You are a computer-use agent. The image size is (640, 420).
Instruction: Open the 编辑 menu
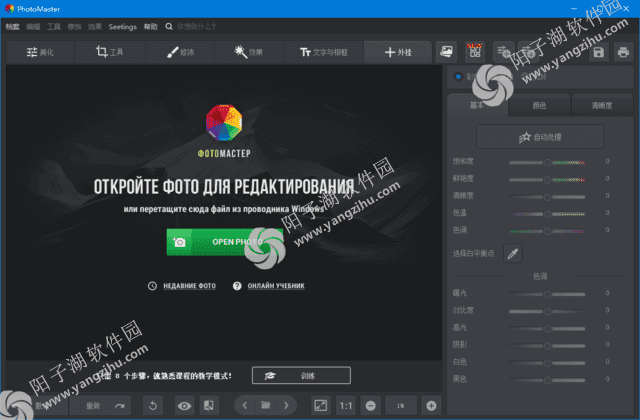click(33, 27)
